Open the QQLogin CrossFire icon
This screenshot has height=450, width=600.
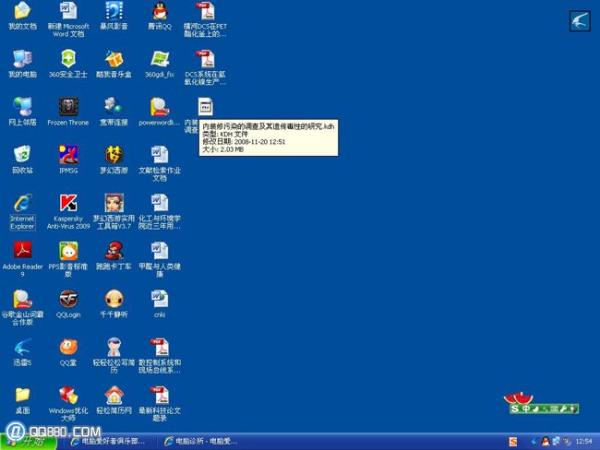coord(68,298)
